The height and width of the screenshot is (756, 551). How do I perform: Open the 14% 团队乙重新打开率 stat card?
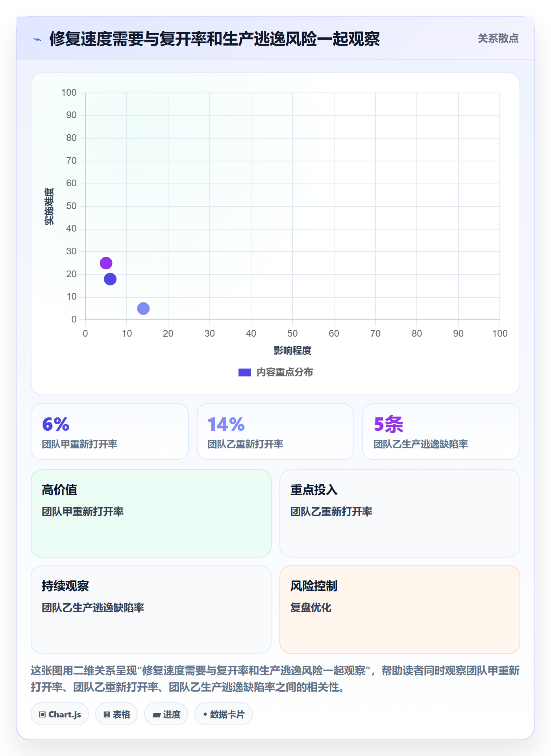tap(275, 432)
